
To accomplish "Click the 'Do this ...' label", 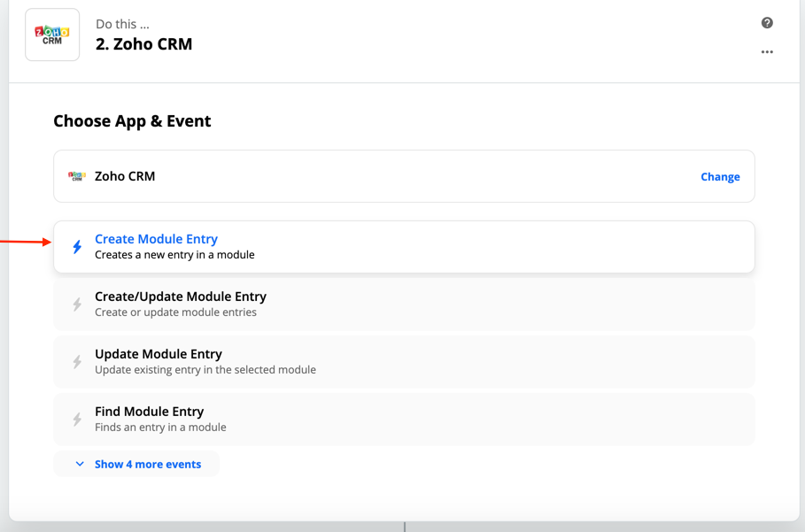I will pos(123,24).
